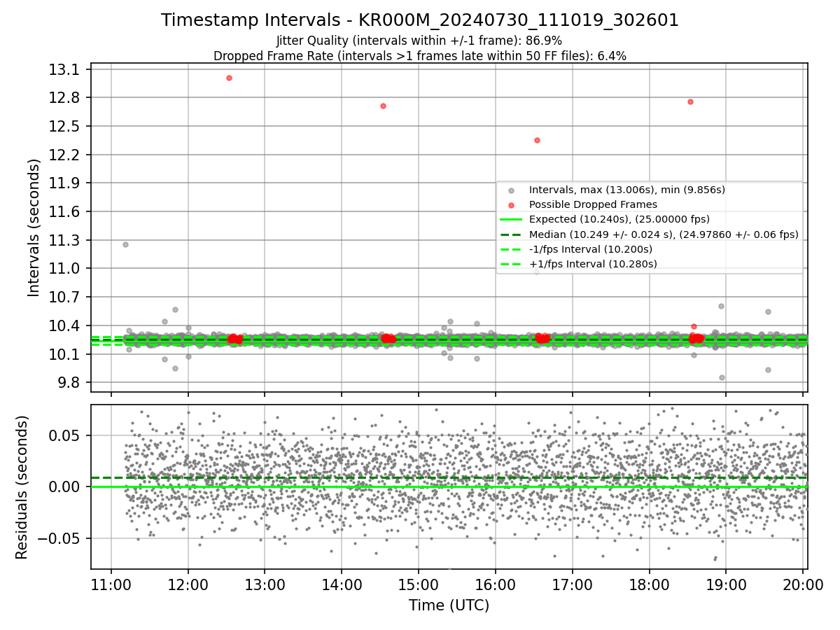Click the gray outlier point near 10.6 s at 19:00
This screenshot has width=840, height=630.
pyautogui.click(x=721, y=306)
